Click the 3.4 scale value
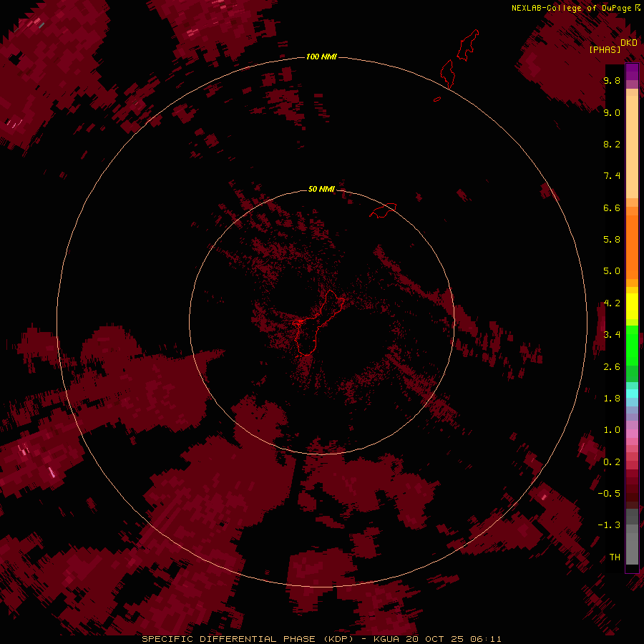Image resolution: width=644 pixels, height=644 pixels. (x=612, y=335)
